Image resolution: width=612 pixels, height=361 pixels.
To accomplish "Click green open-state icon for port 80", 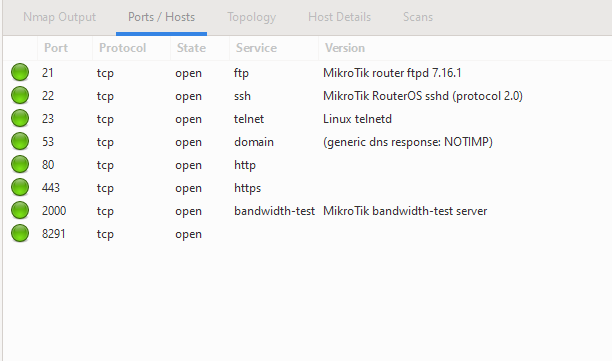I will [x=20, y=165].
